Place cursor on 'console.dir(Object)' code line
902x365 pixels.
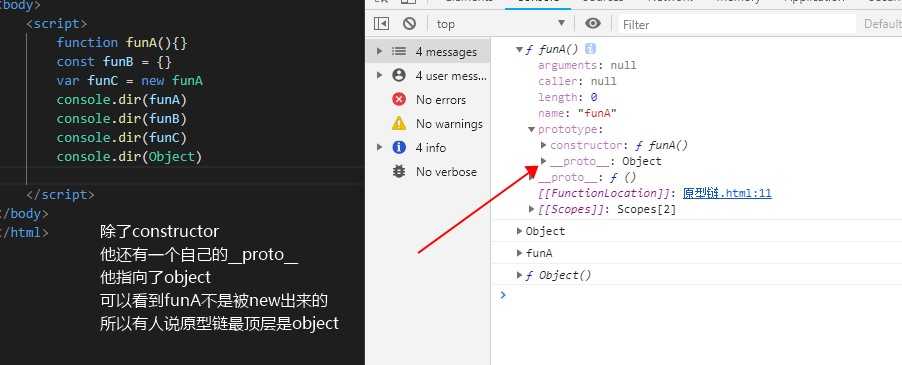pos(129,156)
